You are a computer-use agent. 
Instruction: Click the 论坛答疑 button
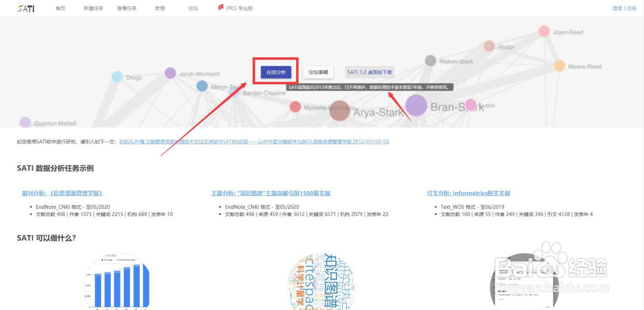point(318,72)
